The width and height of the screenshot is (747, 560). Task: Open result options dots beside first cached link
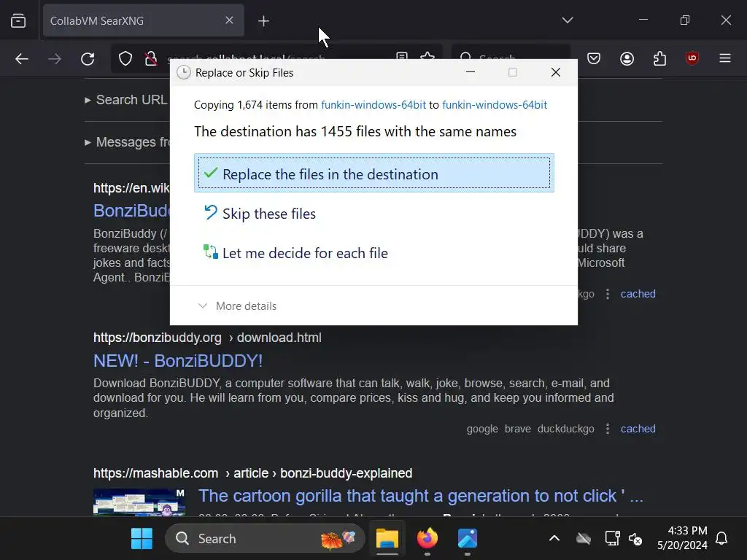(x=608, y=294)
